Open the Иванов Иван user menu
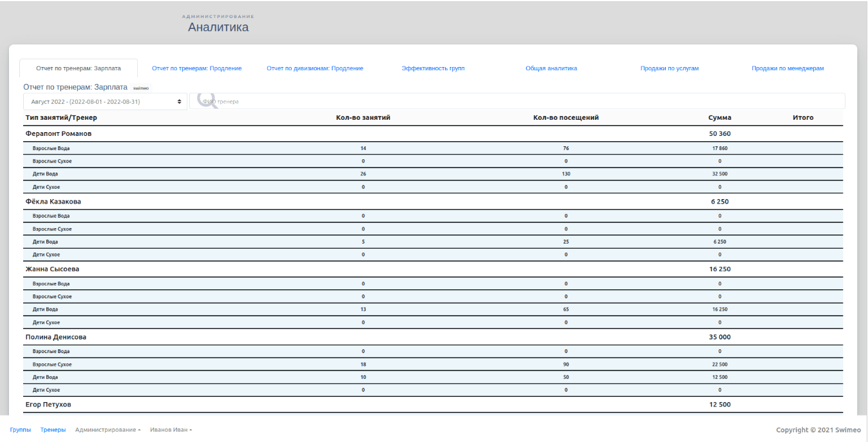Image resolution: width=868 pixels, height=442 pixels. (x=171, y=430)
